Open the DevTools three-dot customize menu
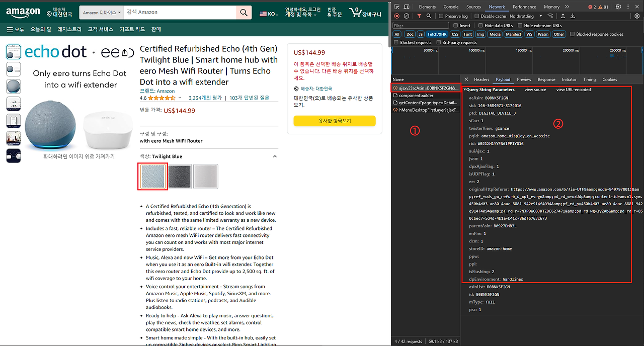The height and width of the screenshot is (346, 644). click(628, 7)
